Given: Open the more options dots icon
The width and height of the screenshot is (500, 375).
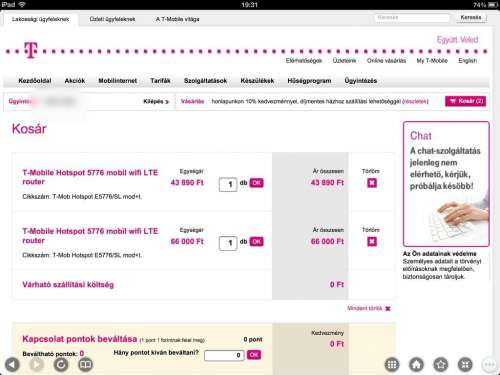Looking at the screenshot, I should pyautogui.click(x=489, y=364).
